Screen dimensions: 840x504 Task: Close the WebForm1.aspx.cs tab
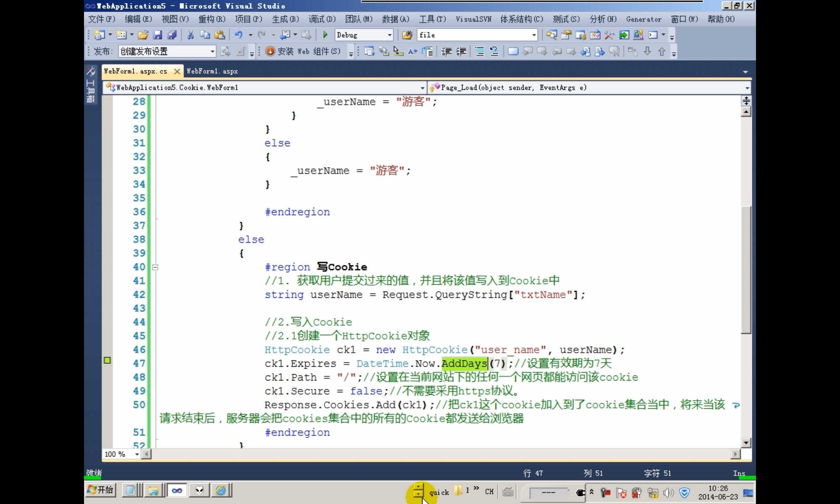[177, 71]
